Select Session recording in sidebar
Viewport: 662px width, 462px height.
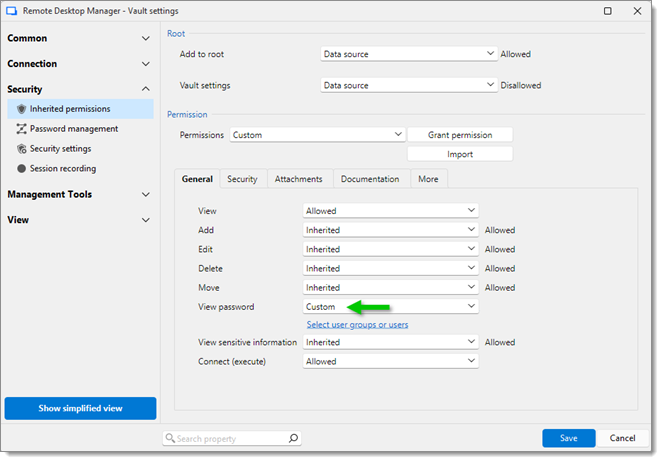pyautogui.click(x=80, y=168)
